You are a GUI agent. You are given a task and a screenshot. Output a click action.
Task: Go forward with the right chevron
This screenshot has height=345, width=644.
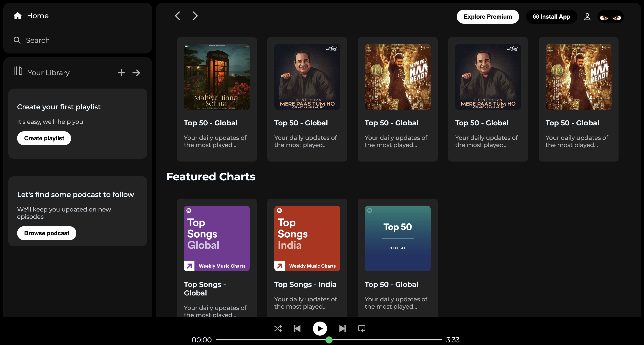[x=195, y=16]
